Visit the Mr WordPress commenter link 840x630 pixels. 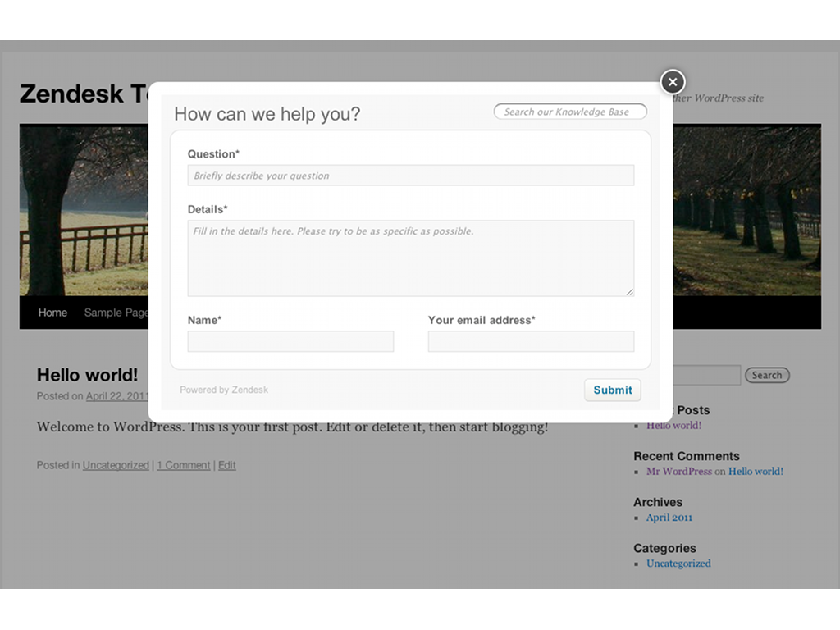point(679,471)
